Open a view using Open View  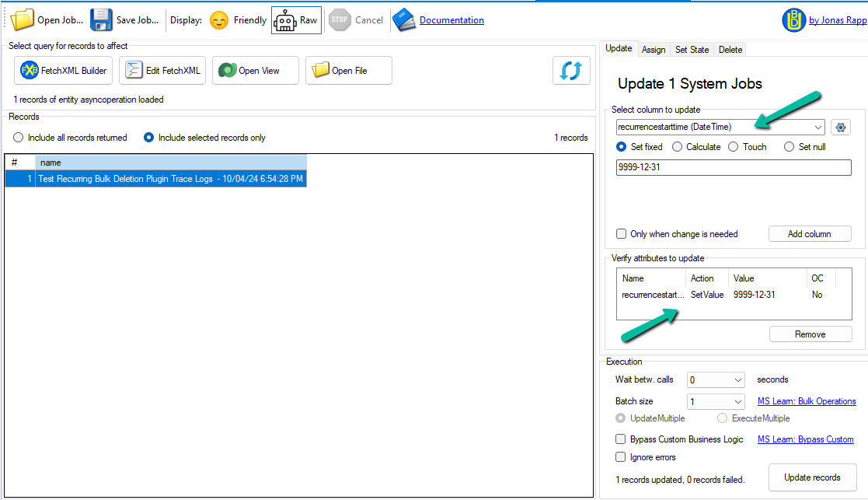point(255,70)
